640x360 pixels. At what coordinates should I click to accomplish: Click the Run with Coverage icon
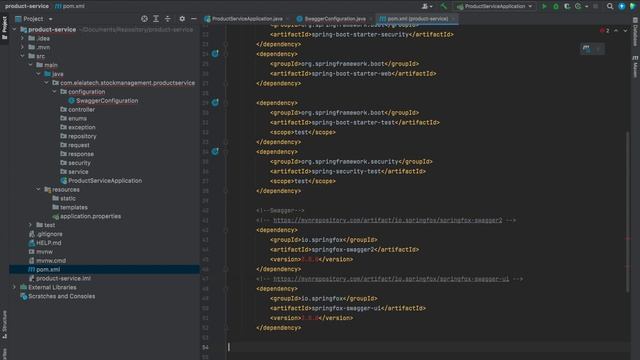pyautogui.click(x=567, y=6)
